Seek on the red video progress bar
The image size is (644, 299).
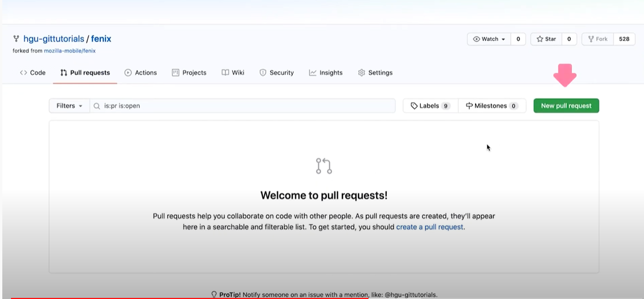190,297
